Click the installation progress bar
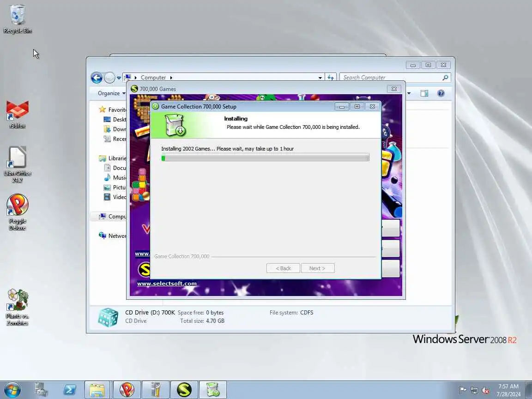The height and width of the screenshot is (399, 532). pos(266,157)
